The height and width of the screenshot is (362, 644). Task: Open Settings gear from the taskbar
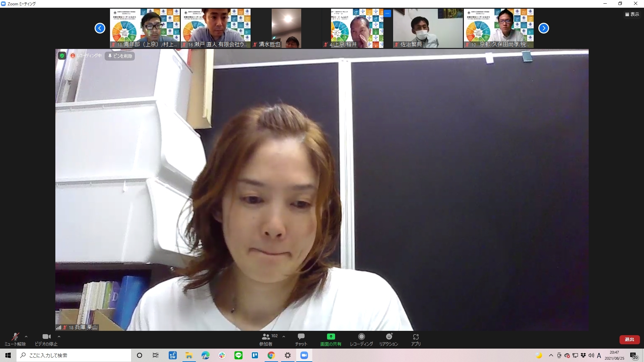[x=288, y=355]
